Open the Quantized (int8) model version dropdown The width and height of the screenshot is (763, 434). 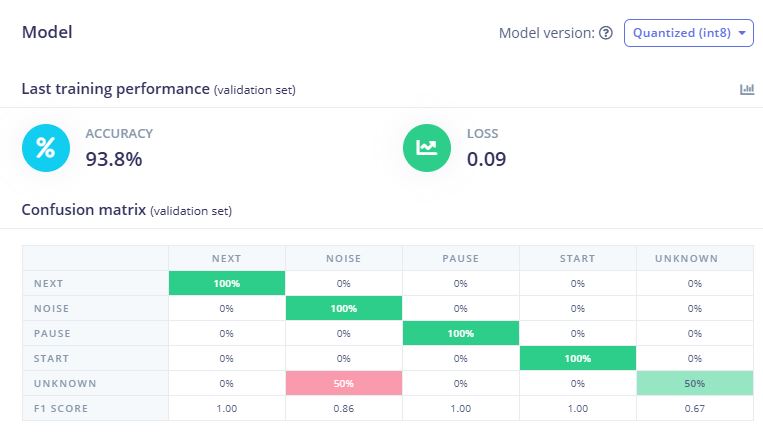(x=688, y=33)
